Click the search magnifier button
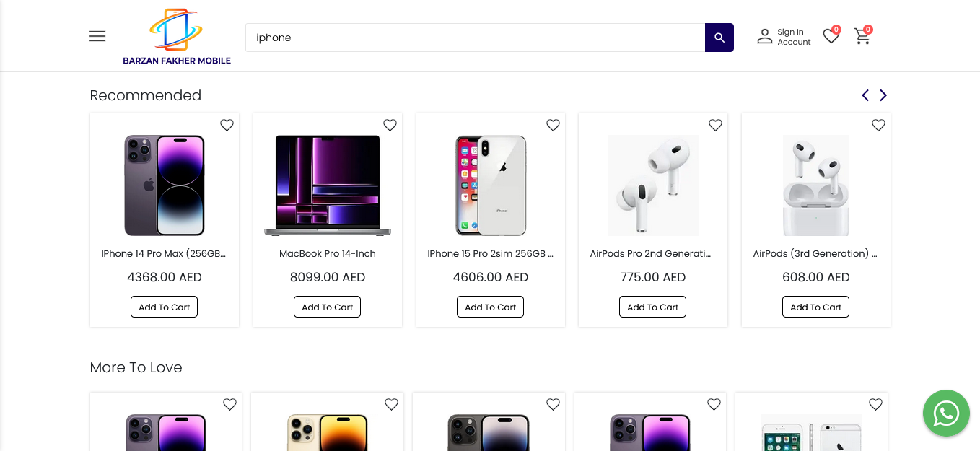The height and width of the screenshot is (451, 980). point(719,38)
